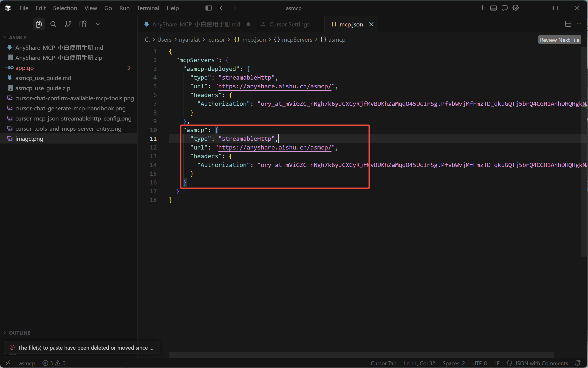
Task: Open the File menu
Action: pyautogui.click(x=24, y=8)
